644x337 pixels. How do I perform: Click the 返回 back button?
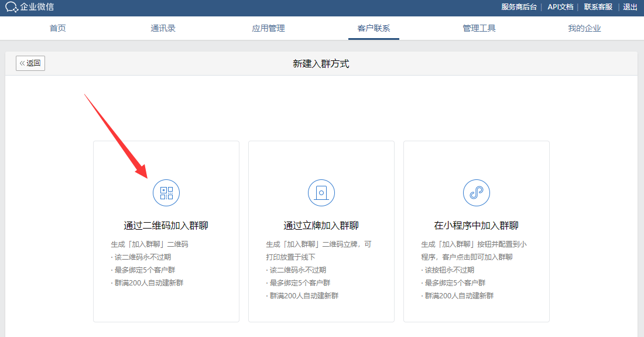(x=30, y=63)
